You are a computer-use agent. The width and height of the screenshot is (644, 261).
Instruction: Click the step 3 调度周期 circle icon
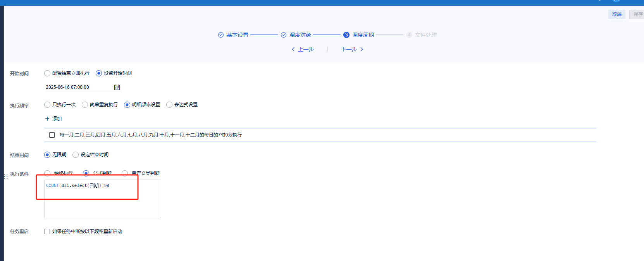(x=346, y=35)
